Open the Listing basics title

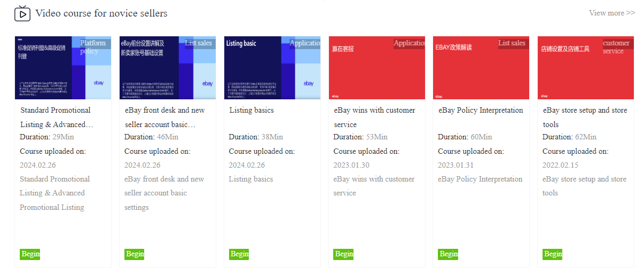[252, 111]
